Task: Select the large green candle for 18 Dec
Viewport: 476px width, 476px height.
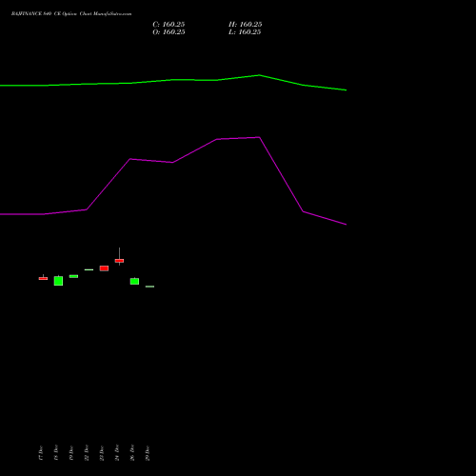Action: tap(58, 281)
